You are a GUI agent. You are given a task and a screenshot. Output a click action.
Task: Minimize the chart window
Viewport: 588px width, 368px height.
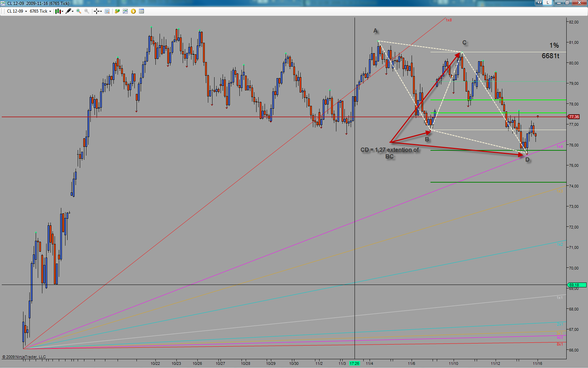[559, 2]
